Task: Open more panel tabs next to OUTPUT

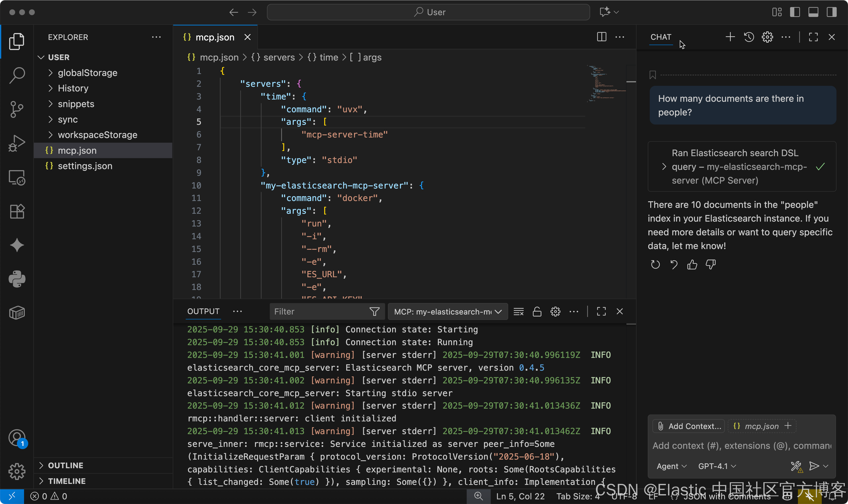Action: [237, 311]
